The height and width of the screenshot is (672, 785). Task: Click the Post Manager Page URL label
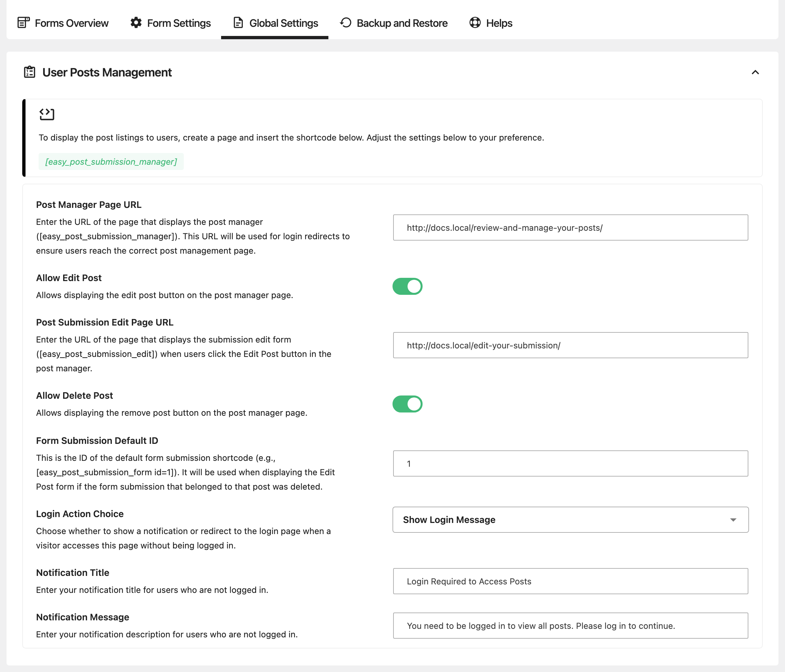coord(89,204)
